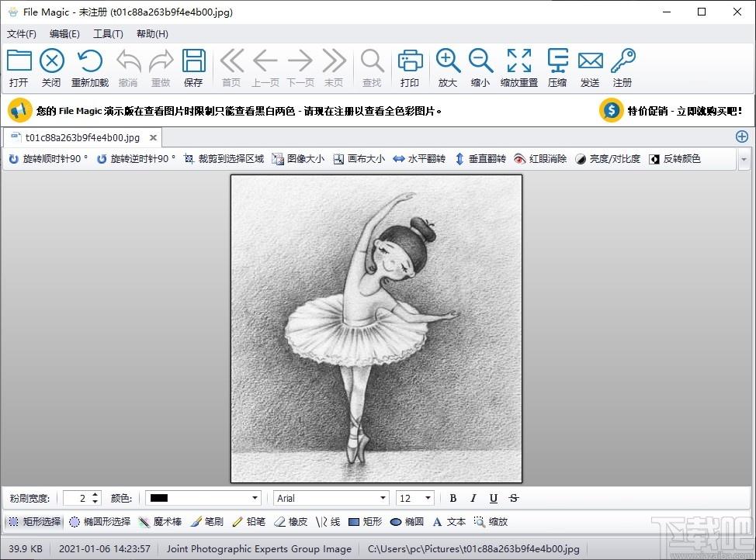Choose the 魔术棒 magic wand tool
This screenshot has width=756, height=560.
pyautogui.click(x=160, y=522)
